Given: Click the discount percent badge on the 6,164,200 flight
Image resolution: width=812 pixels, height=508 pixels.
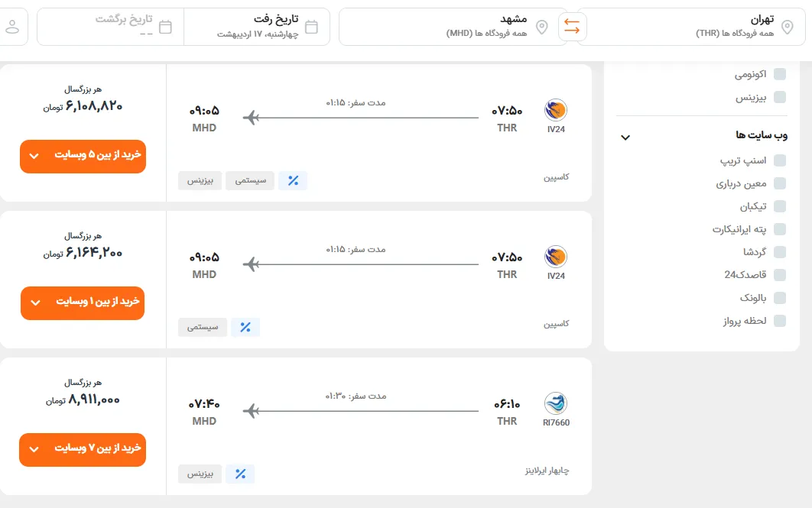Looking at the screenshot, I should (245, 327).
